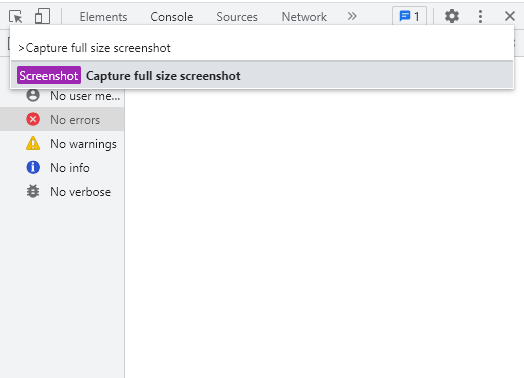The height and width of the screenshot is (378, 524).
Task: Toggle the device toolbar icon
Action: (x=42, y=16)
